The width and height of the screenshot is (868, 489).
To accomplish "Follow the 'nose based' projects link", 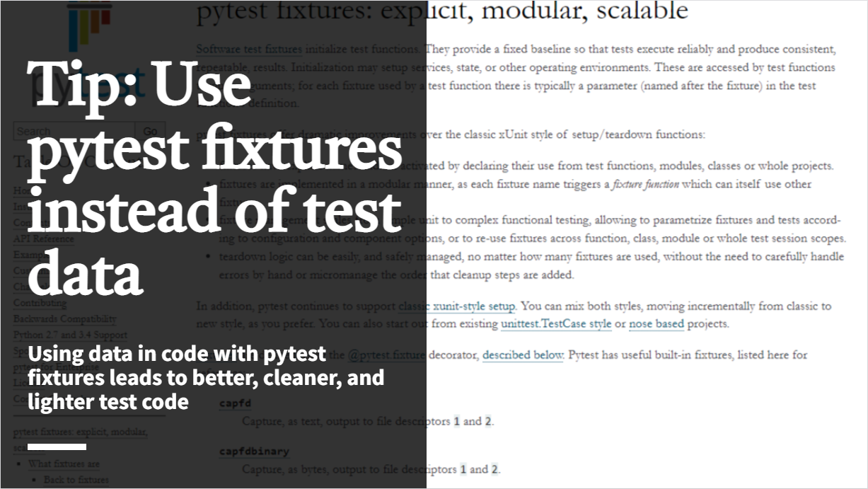I will click(656, 324).
